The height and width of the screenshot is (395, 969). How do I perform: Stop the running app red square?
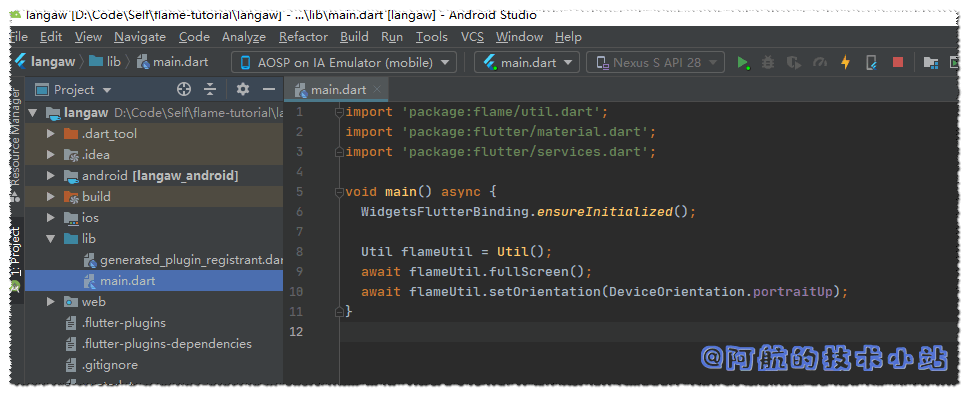pyautogui.click(x=897, y=62)
